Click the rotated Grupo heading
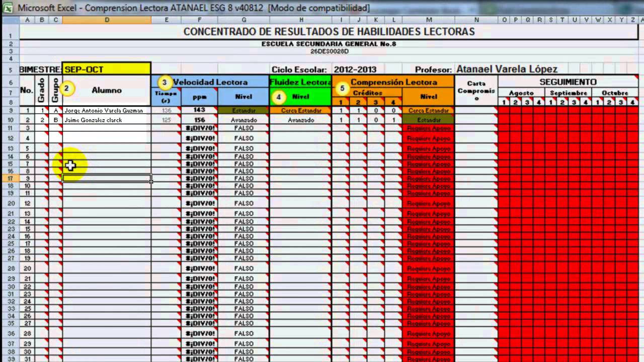The width and height of the screenshot is (644, 362). coord(55,89)
